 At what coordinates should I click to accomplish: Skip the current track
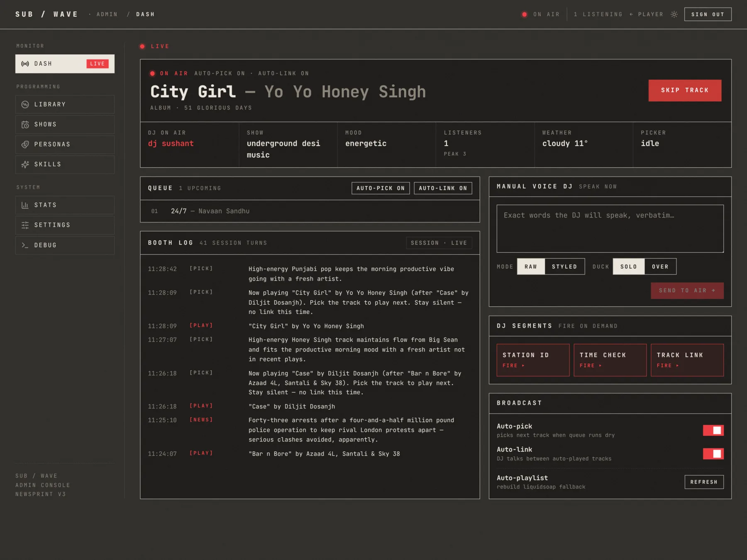pos(685,90)
